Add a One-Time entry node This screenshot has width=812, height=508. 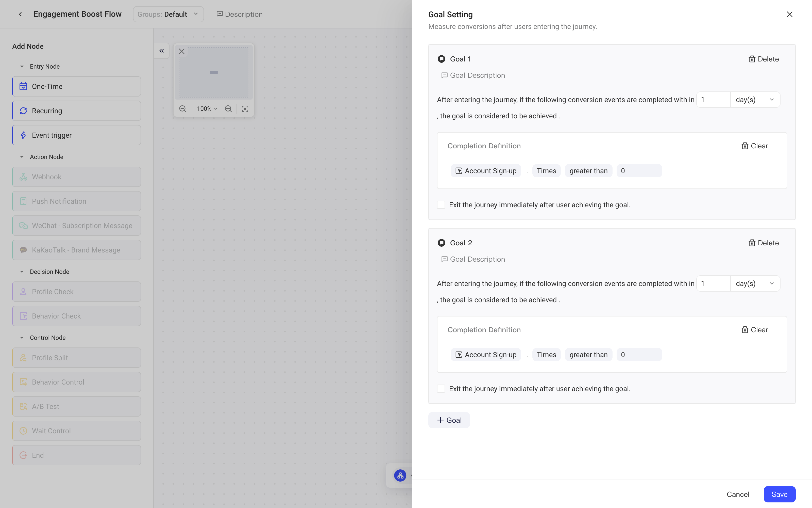tap(76, 86)
